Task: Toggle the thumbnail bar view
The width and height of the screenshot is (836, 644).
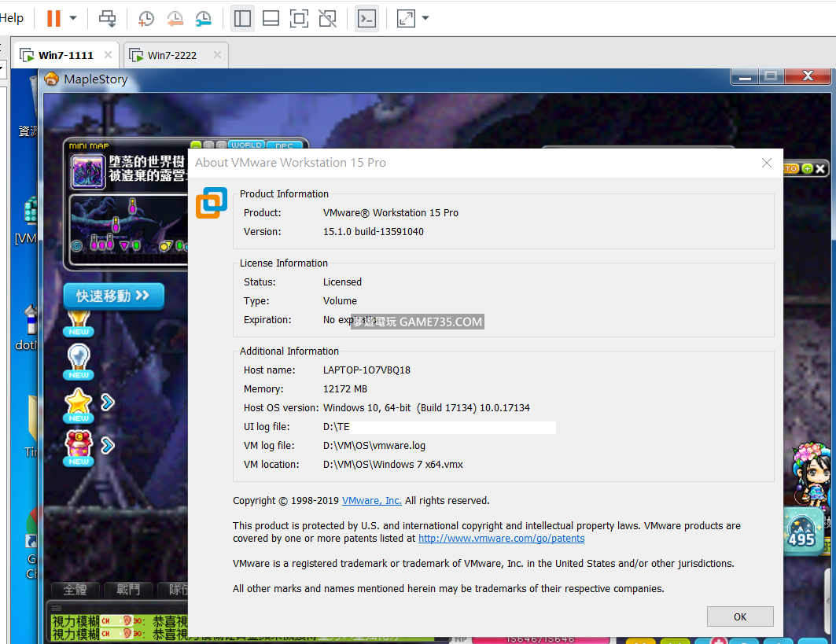Action: (x=271, y=18)
